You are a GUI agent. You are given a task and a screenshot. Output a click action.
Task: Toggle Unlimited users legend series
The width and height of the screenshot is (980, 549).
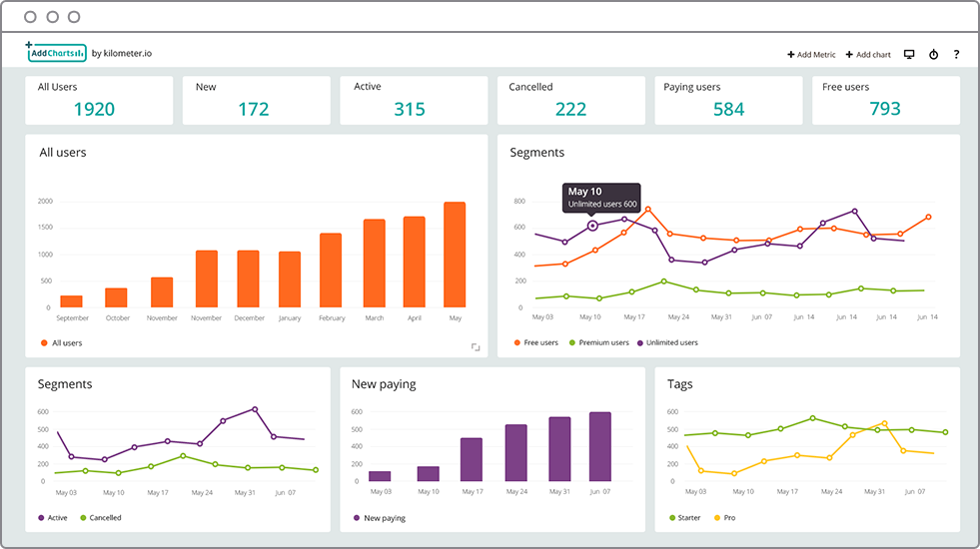click(667, 342)
